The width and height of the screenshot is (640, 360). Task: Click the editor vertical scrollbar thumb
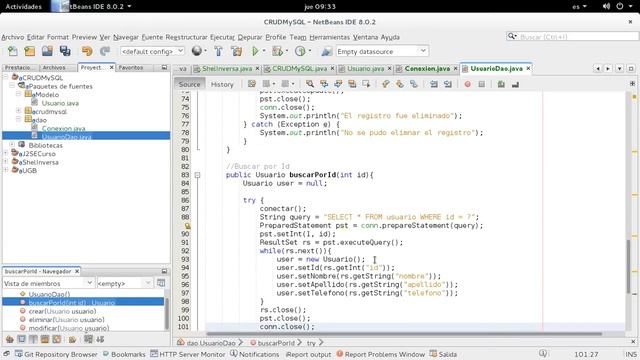(629, 266)
